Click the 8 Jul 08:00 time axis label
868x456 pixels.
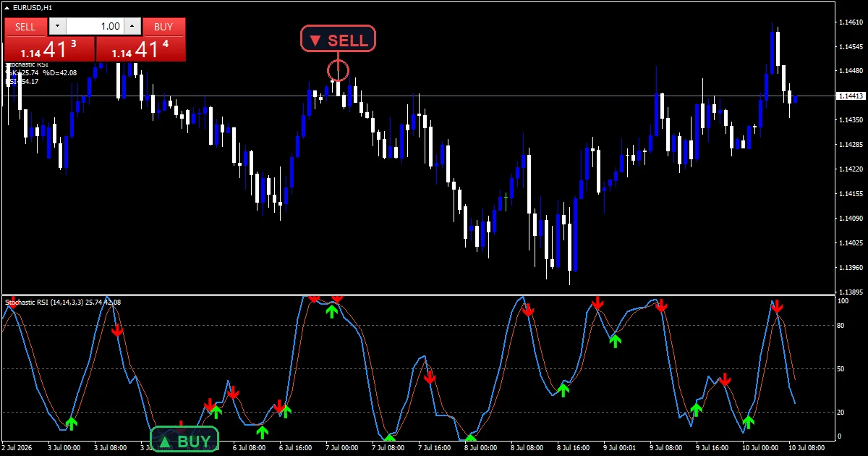coord(527,448)
